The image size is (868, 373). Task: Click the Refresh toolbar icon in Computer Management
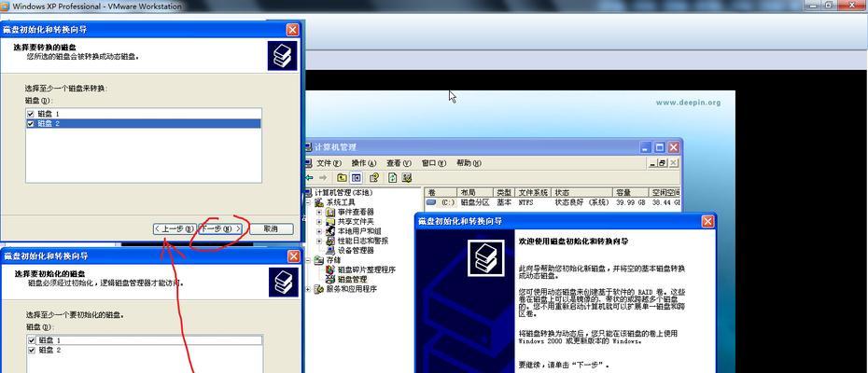coord(393,178)
